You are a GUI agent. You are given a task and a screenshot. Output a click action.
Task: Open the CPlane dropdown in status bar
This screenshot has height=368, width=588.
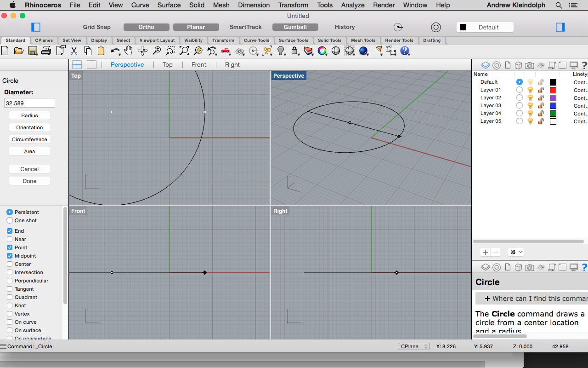click(x=414, y=346)
